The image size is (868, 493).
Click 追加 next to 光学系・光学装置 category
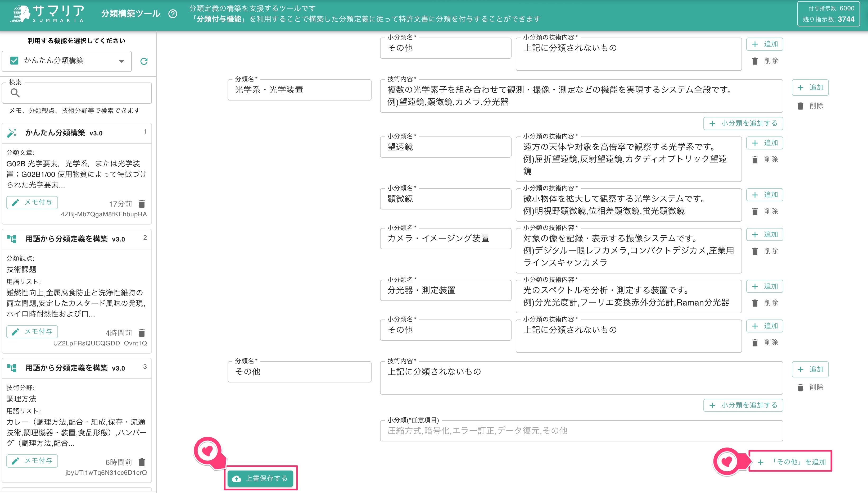[810, 87]
